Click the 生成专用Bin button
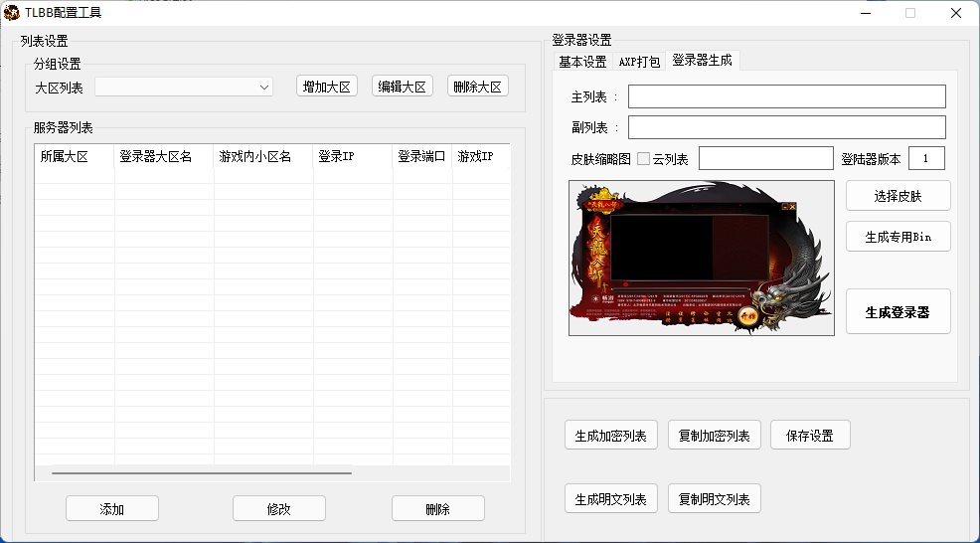This screenshot has height=543, width=980. click(x=898, y=237)
